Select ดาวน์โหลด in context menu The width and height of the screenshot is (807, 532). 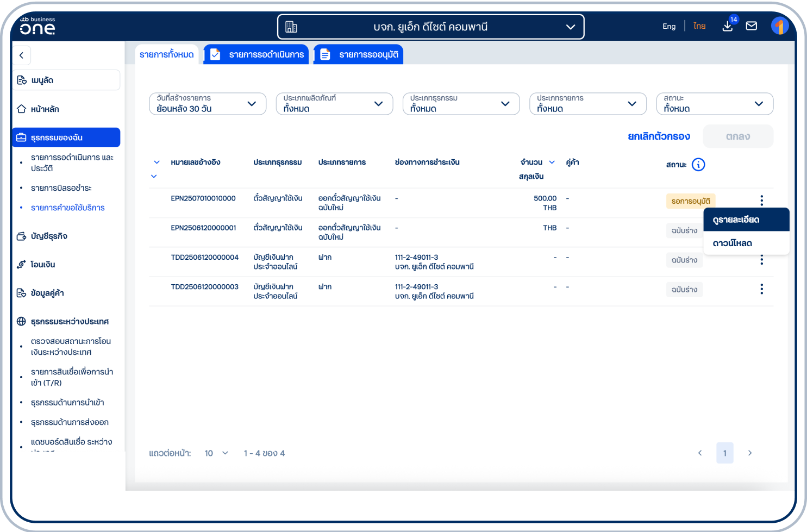746,243
